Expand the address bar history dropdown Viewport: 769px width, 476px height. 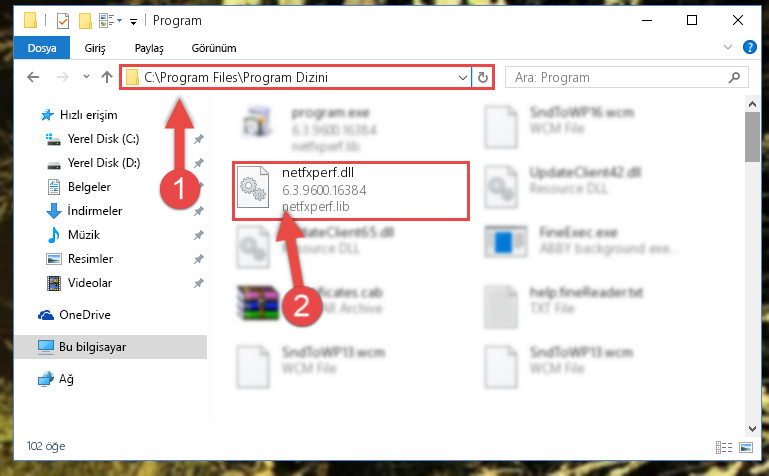click(462, 77)
